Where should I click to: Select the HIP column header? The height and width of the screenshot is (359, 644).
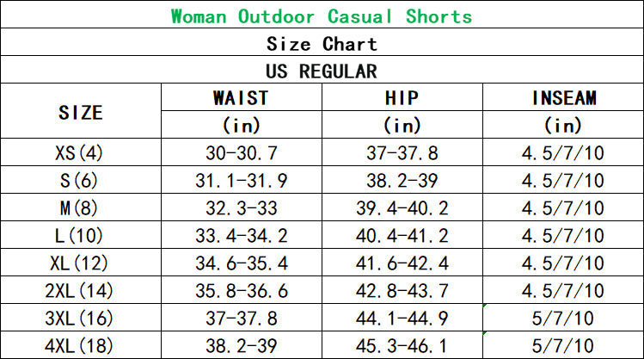[x=402, y=98]
